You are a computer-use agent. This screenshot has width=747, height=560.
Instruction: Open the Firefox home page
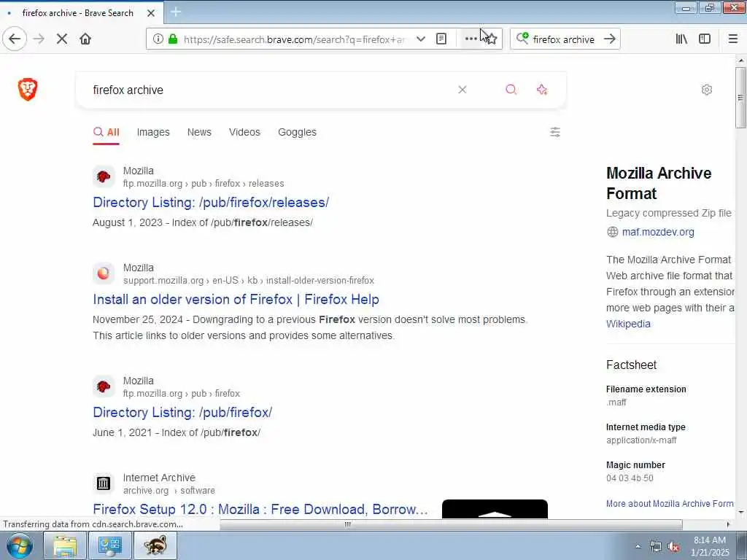coord(85,39)
